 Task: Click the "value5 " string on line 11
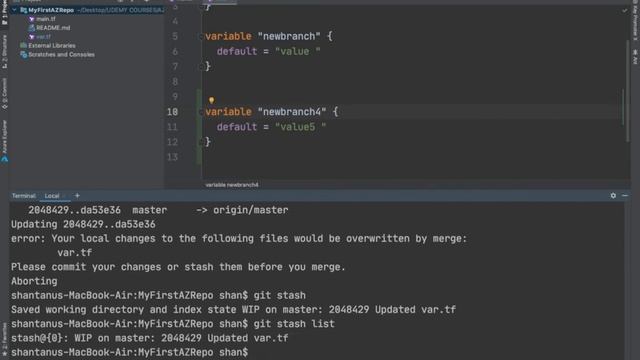pos(300,127)
